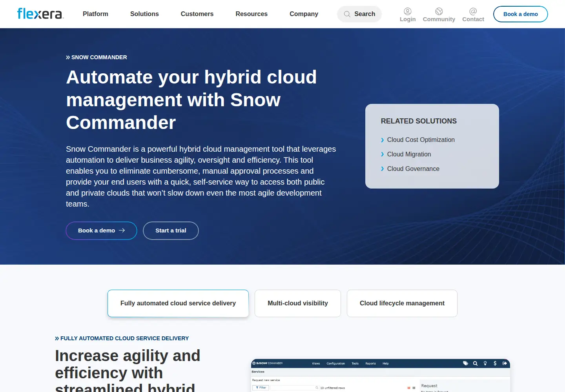Open the Resources menu
565x392 pixels.
252,14
